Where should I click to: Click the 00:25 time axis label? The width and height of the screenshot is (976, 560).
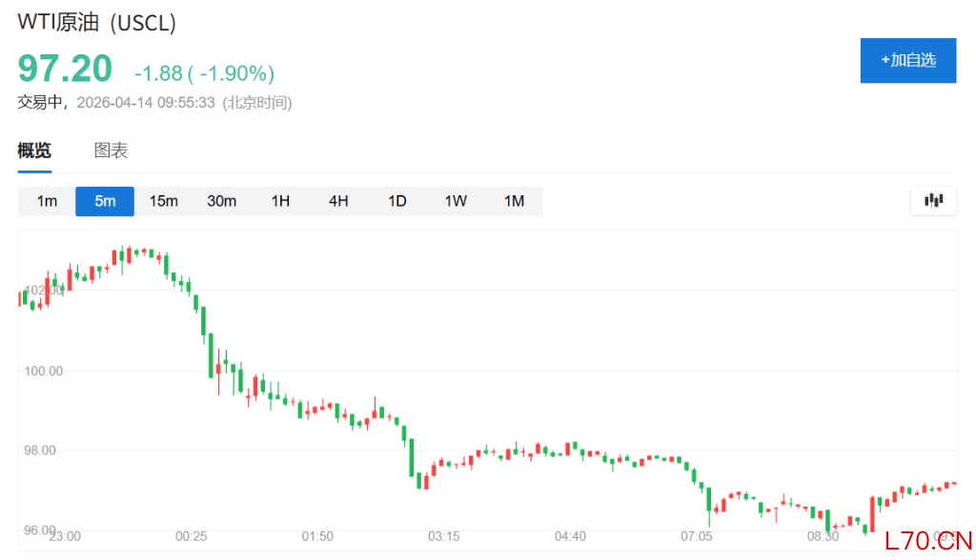pos(191,536)
